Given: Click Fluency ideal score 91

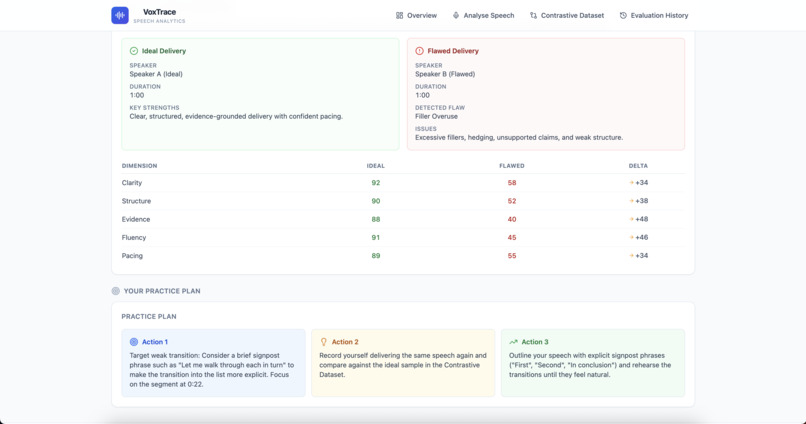Looking at the screenshot, I should point(376,237).
